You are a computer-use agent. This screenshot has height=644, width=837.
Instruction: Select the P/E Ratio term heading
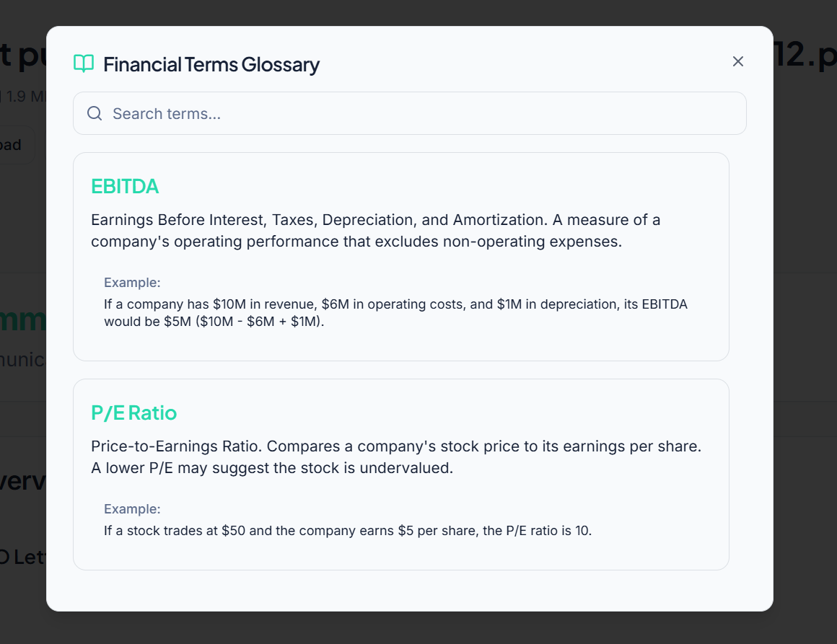[133, 413]
